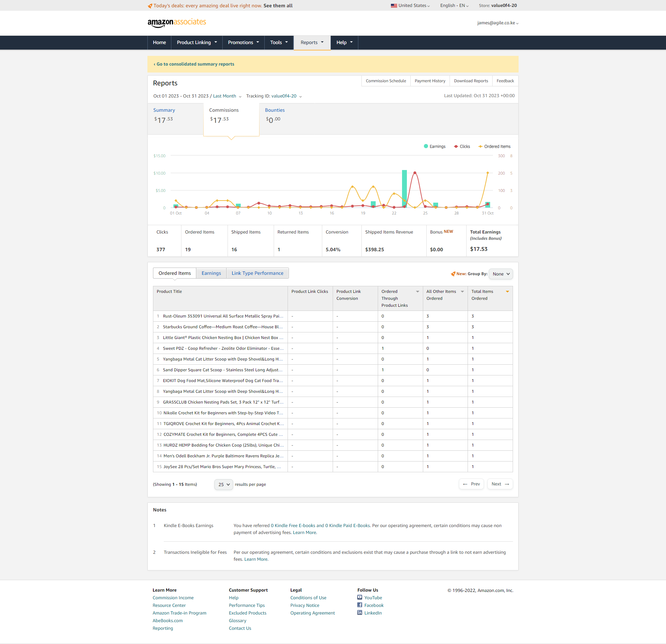Click the tall earnings bar on chart
The image size is (666, 644).
coord(404,189)
